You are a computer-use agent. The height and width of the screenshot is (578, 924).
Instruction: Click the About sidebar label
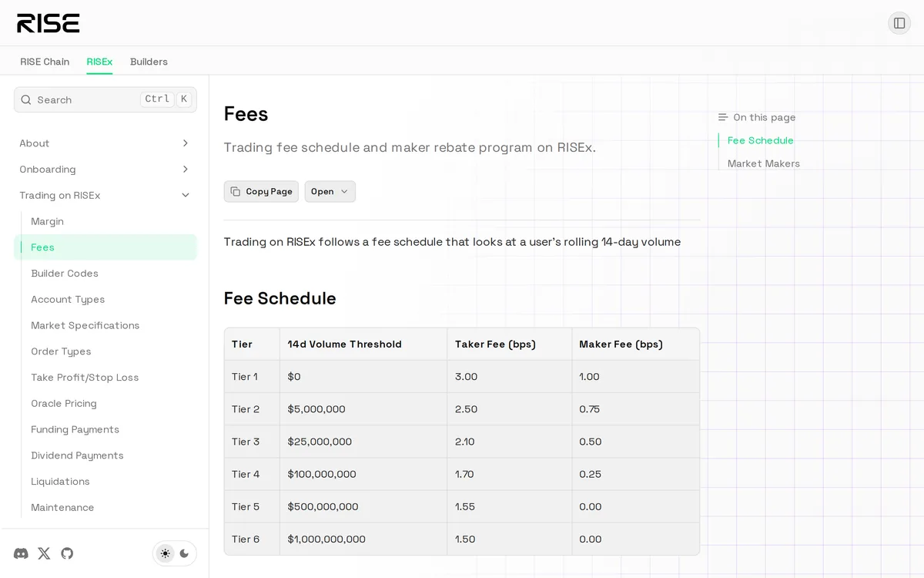click(x=35, y=143)
